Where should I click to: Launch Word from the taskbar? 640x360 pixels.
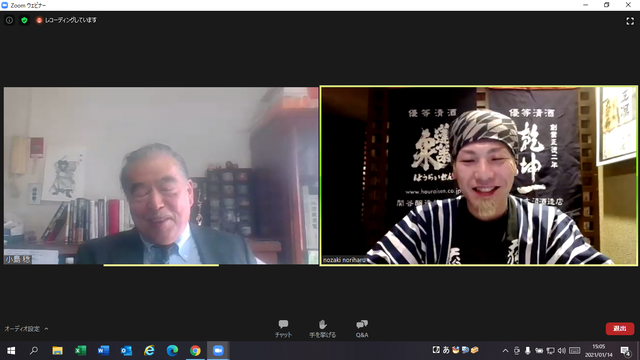103,351
